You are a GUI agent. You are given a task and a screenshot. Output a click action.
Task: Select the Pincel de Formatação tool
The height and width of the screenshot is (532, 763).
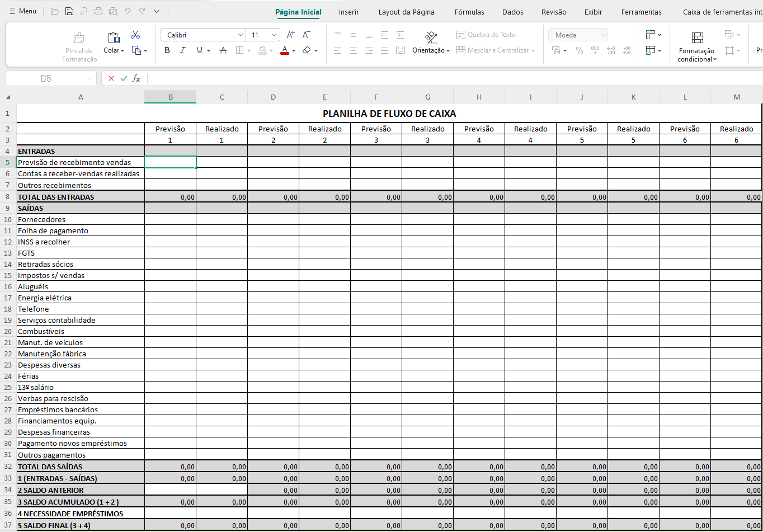point(79,42)
